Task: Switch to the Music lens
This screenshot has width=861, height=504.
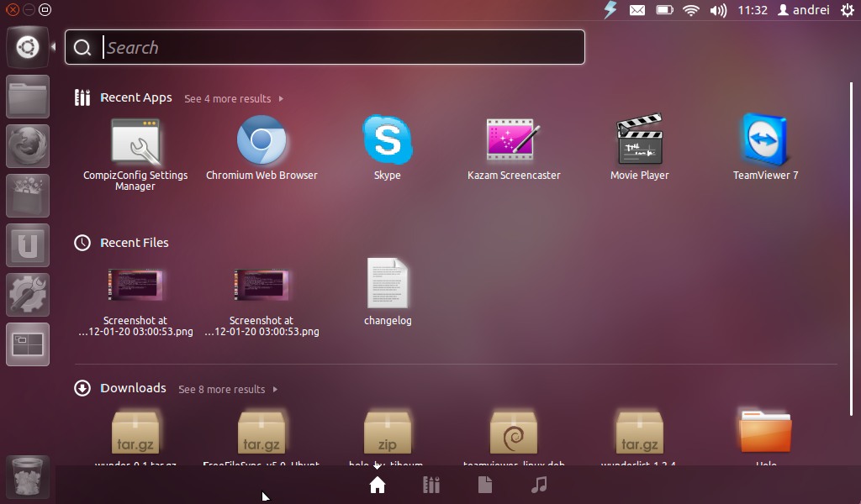Action: (x=539, y=485)
